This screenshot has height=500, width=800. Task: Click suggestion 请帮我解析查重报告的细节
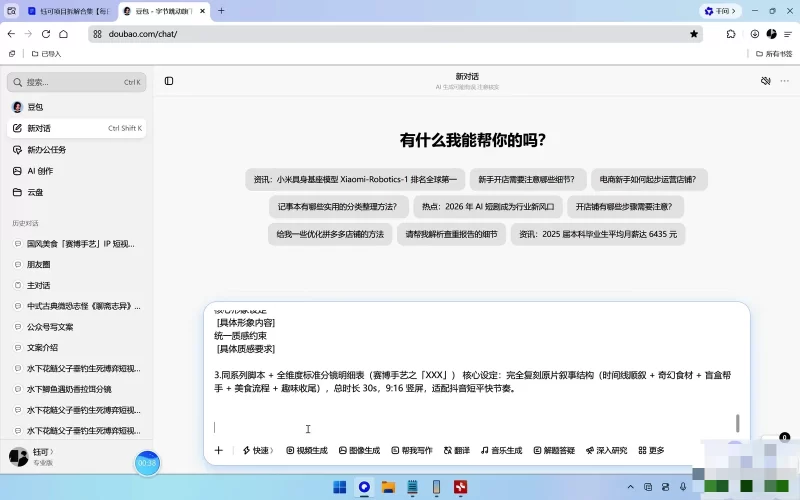(451, 234)
